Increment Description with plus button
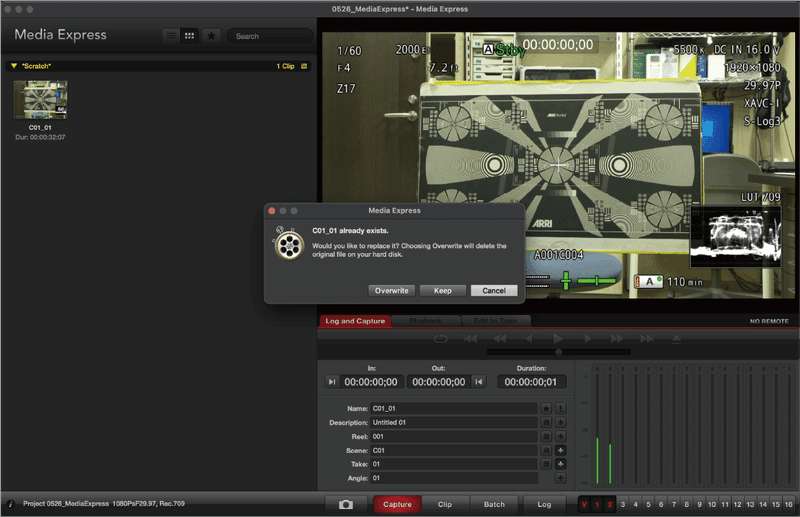Viewport: 800px width, 517px height. tap(560, 423)
